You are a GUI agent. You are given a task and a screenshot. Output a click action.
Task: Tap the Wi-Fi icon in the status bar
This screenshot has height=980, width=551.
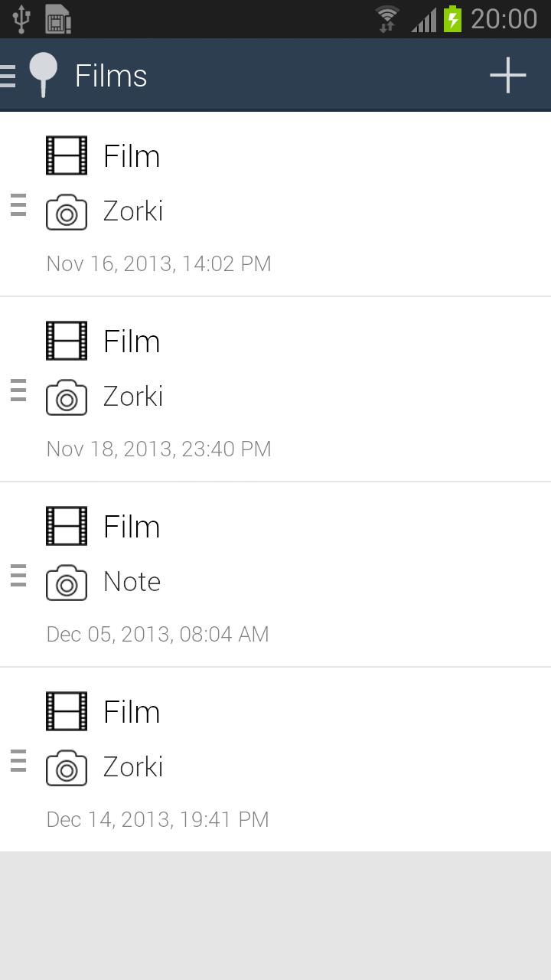388,18
